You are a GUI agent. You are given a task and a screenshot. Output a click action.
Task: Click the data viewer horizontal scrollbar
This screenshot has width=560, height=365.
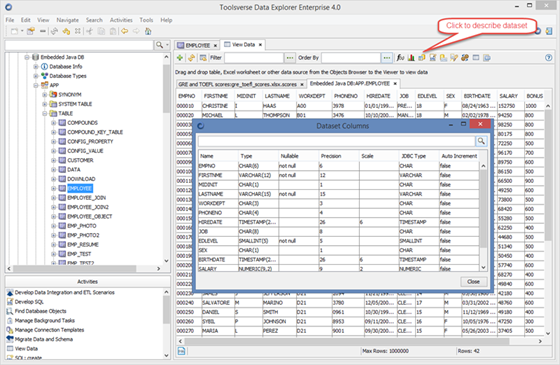click(360, 341)
